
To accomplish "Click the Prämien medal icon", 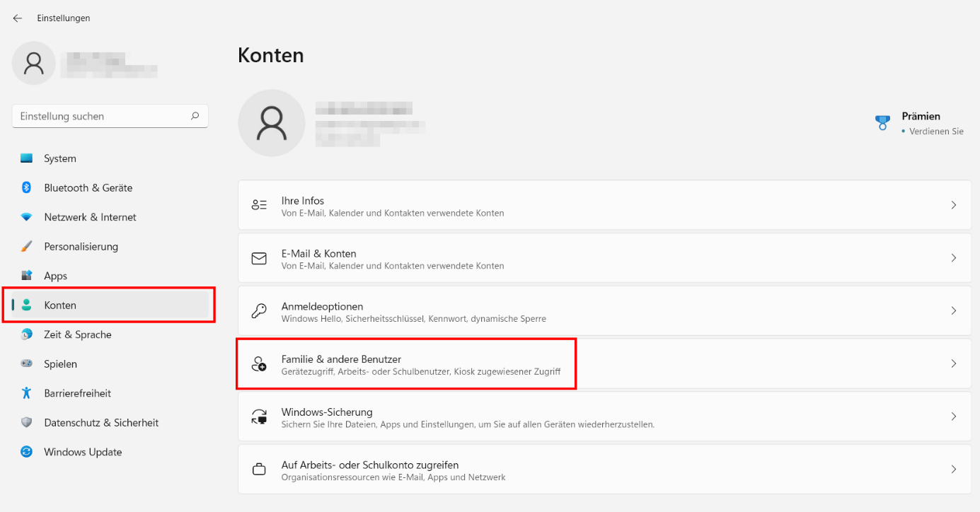I will (x=882, y=123).
